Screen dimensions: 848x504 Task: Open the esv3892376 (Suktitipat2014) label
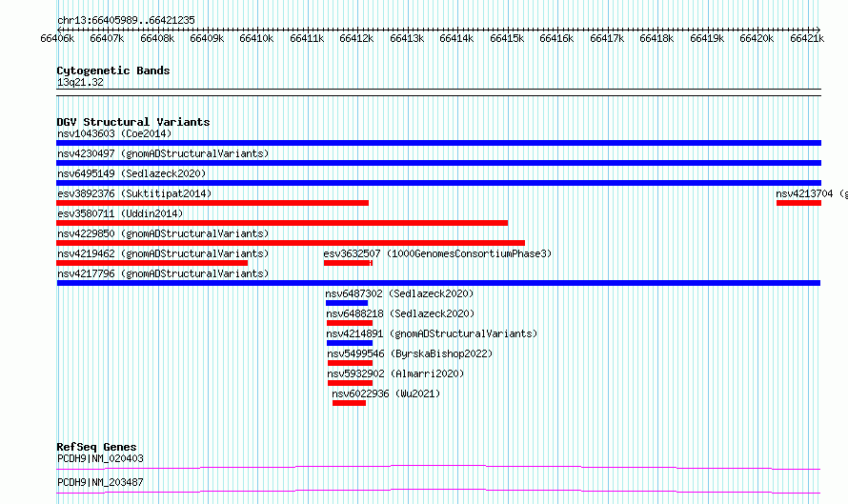tap(134, 193)
